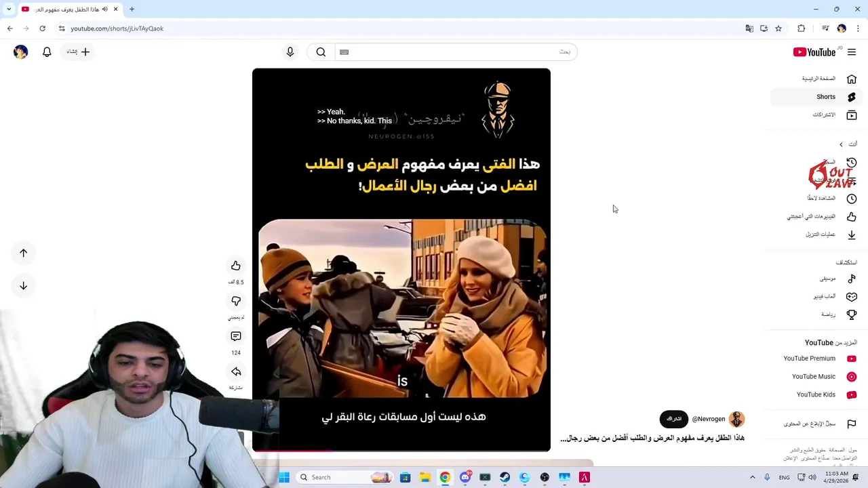Go to previous short with up arrow
This screenshot has height=488, width=868.
[23, 253]
